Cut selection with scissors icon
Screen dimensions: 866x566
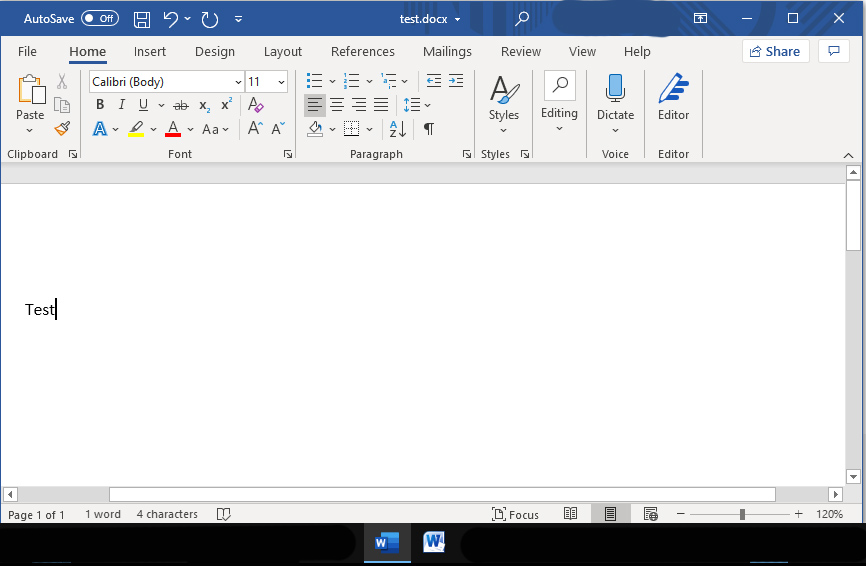(62, 82)
